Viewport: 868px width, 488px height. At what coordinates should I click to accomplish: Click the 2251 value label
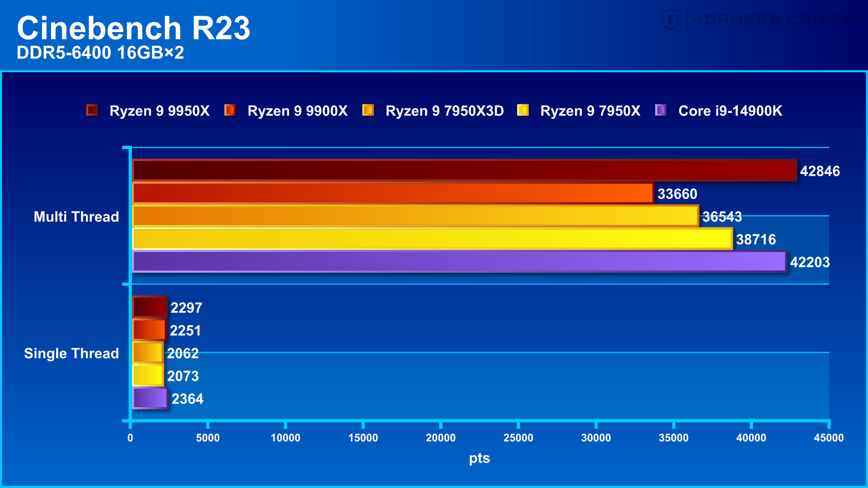(x=185, y=331)
